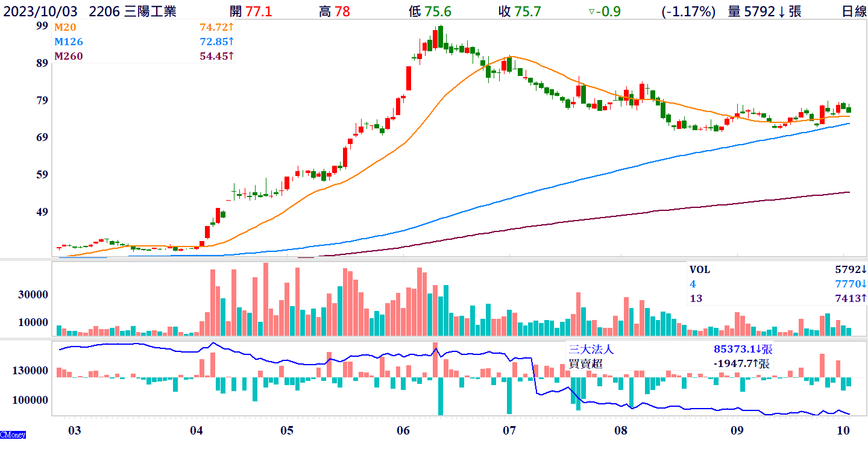
Task: Click the 4-period volume average label
Action: 693,284
